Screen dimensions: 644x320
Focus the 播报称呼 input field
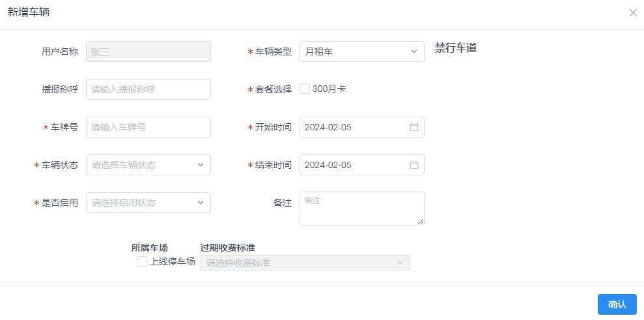[x=148, y=89]
